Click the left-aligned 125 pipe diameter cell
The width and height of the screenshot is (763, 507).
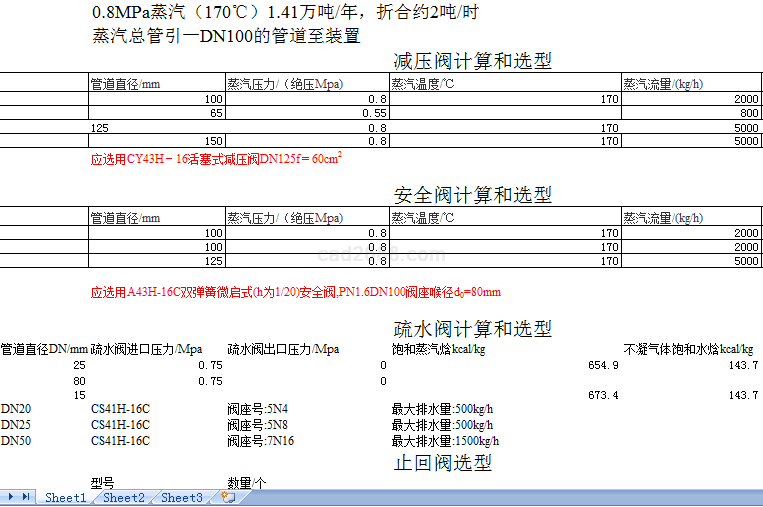pos(100,128)
